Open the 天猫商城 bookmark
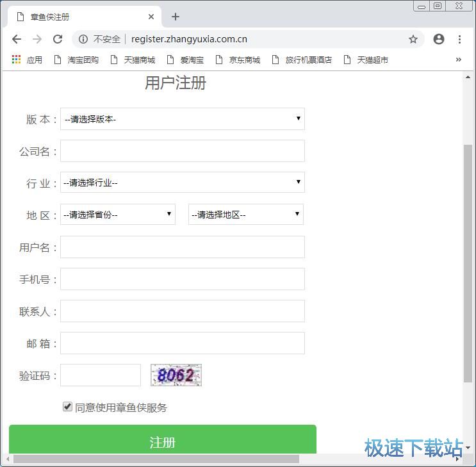This screenshot has height=467, width=476. (133, 60)
